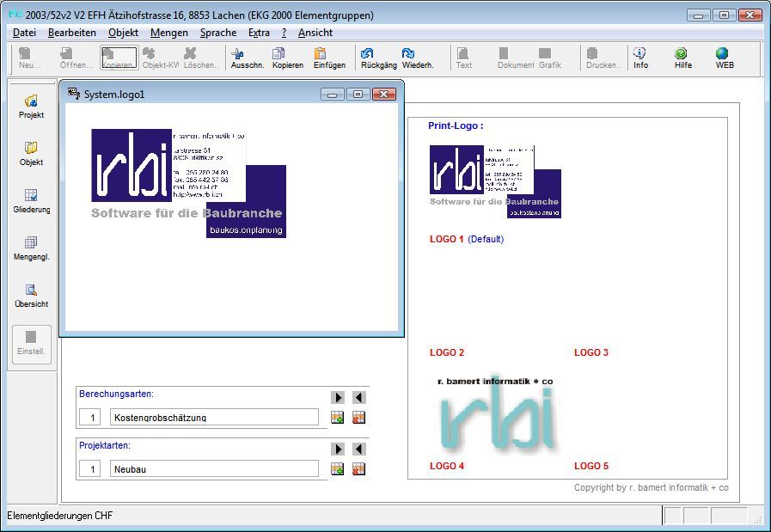This screenshot has height=532, width=771.
Task: Open the Ansicht menu
Action: coord(315,33)
